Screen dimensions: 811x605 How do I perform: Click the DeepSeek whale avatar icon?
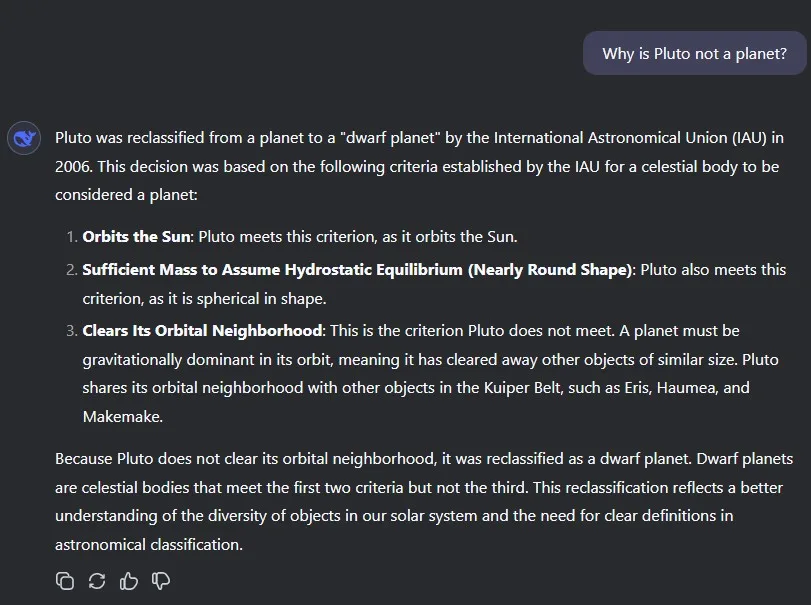pyautogui.click(x=24, y=138)
